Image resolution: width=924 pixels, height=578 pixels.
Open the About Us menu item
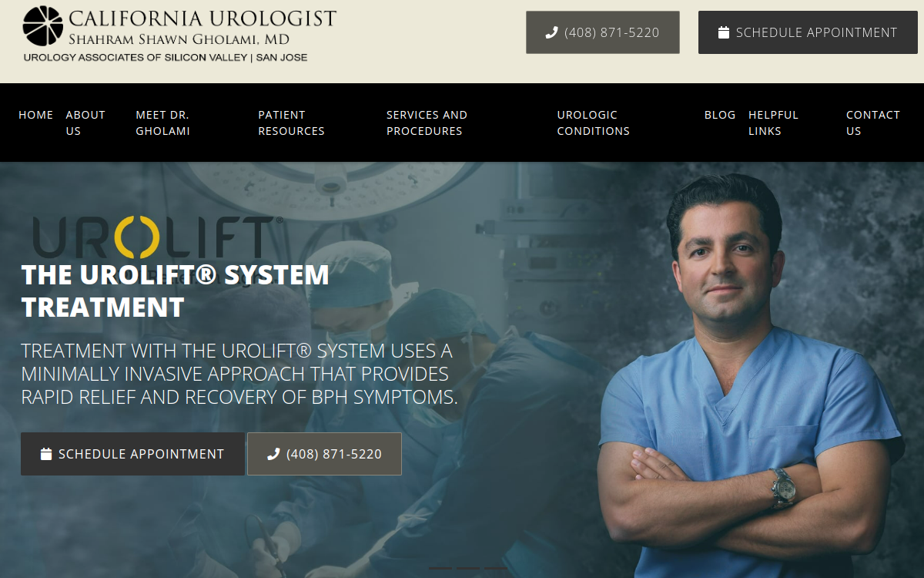click(x=85, y=123)
